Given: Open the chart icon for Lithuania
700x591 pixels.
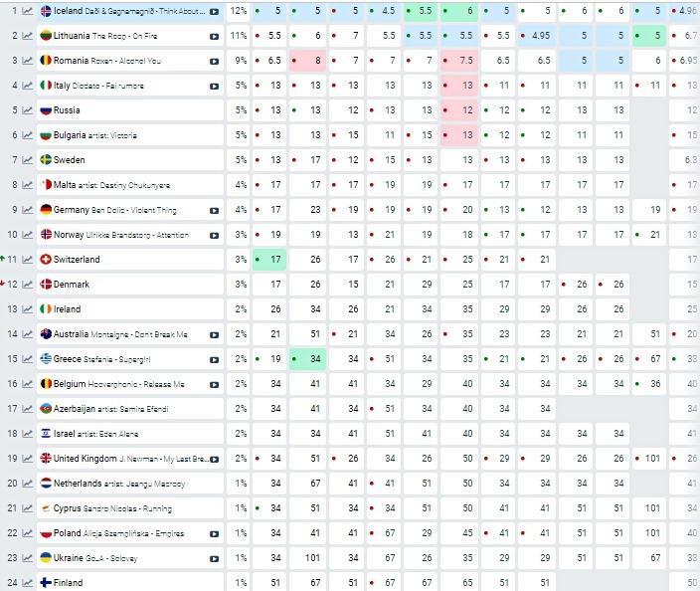Looking at the screenshot, I should tap(28, 36).
